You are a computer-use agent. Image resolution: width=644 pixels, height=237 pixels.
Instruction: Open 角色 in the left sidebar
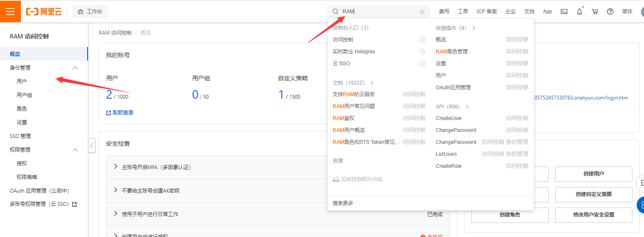click(x=22, y=108)
